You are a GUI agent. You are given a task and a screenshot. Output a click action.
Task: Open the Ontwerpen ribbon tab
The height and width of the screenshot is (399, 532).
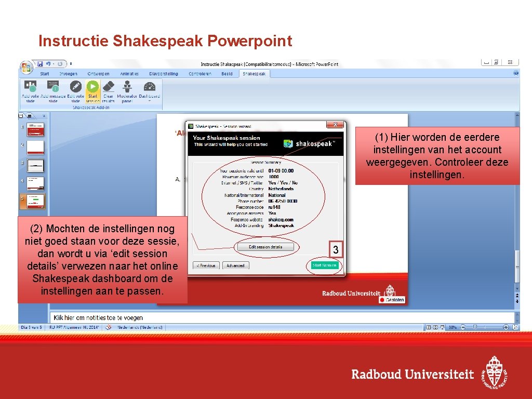coord(98,74)
